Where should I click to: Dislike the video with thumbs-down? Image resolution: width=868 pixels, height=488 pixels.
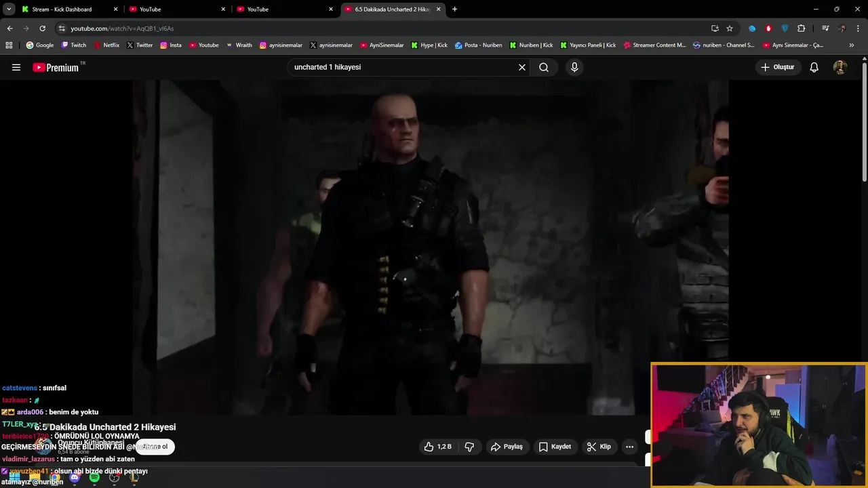click(x=469, y=447)
